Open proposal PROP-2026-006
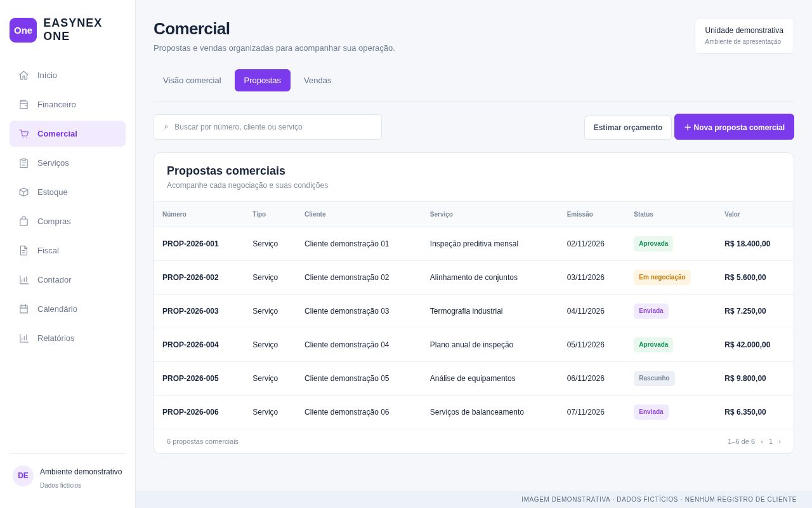 click(x=190, y=412)
